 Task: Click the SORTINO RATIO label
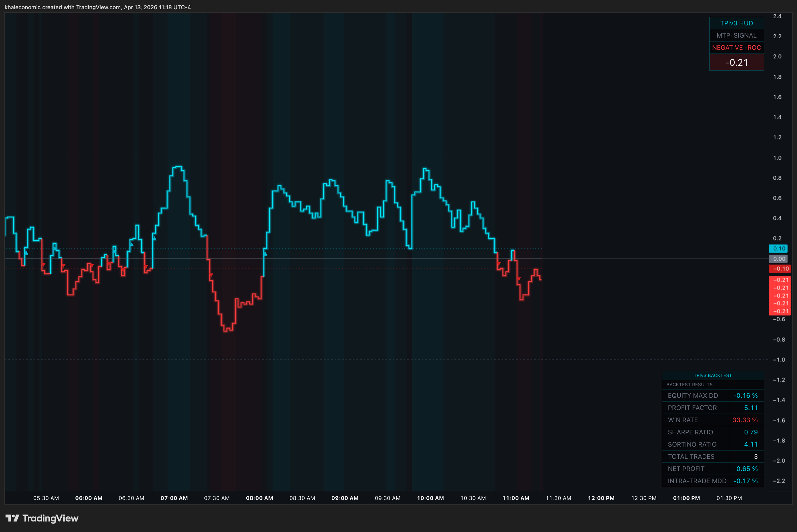coord(692,445)
